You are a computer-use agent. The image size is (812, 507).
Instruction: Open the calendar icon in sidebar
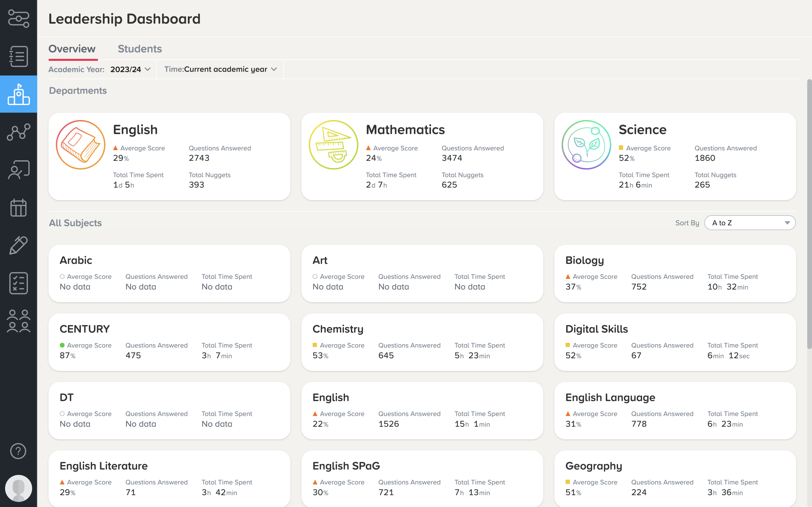click(18, 208)
